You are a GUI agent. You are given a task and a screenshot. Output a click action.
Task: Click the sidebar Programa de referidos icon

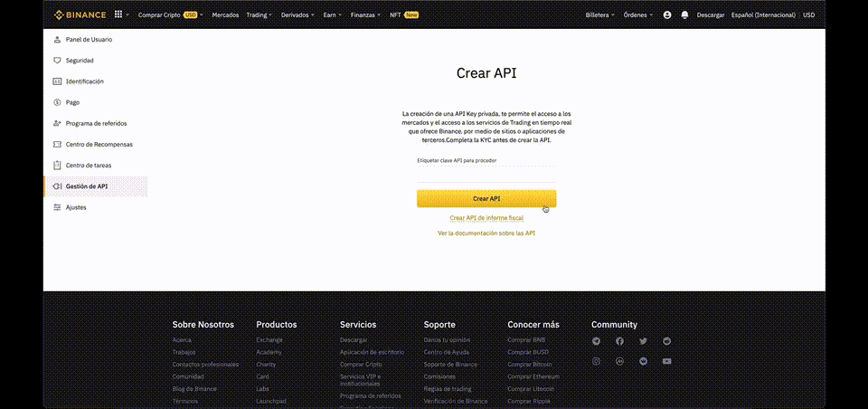tap(57, 123)
